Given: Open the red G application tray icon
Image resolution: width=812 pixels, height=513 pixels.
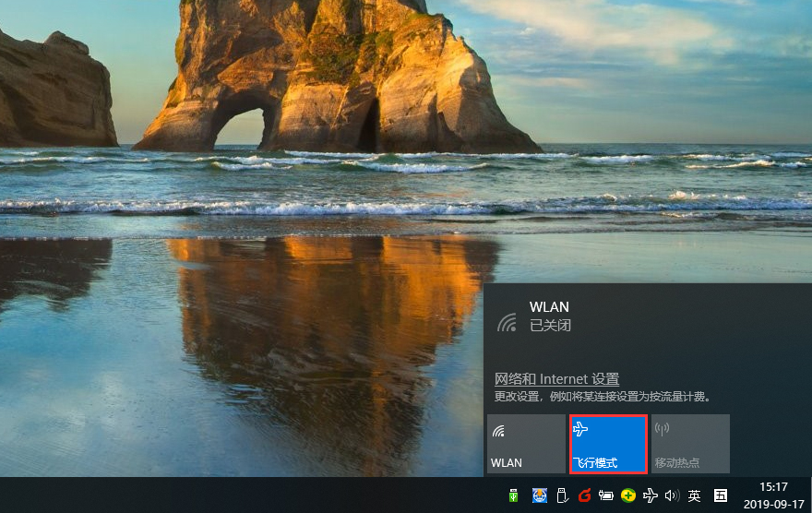Looking at the screenshot, I should [585, 495].
